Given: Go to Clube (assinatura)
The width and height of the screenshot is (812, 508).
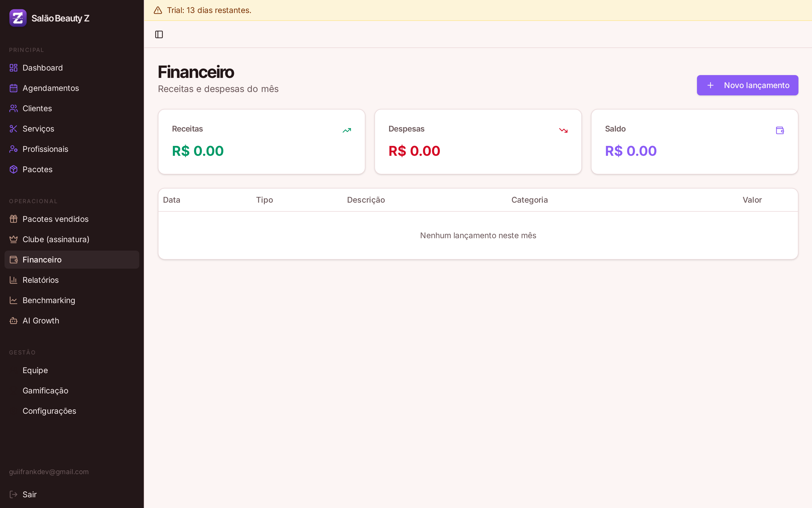Looking at the screenshot, I should [72, 239].
